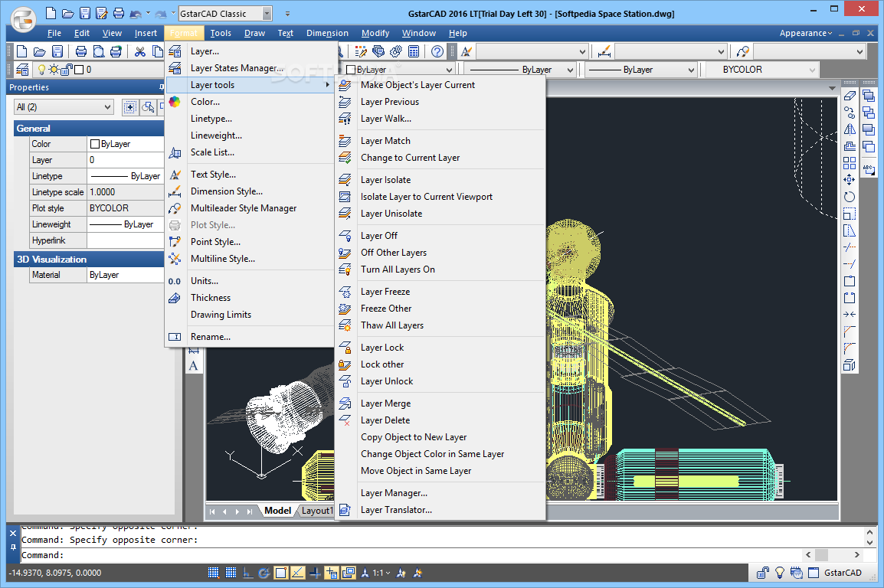884x588 pixels.
Task: Click the Text Style icon in styles toolbar
Action: click(467, 52)
